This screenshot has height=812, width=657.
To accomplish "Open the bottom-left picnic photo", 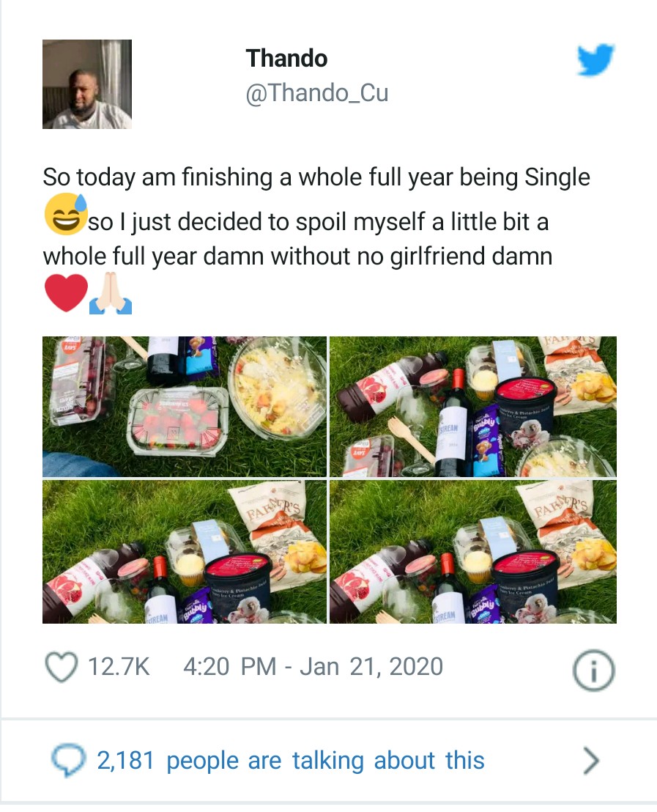I will tap(185, 552).
